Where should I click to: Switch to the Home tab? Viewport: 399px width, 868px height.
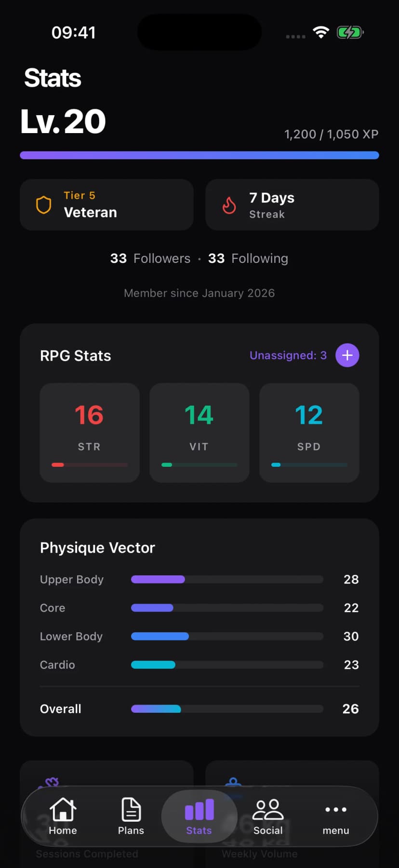click(x=63, y=817)
